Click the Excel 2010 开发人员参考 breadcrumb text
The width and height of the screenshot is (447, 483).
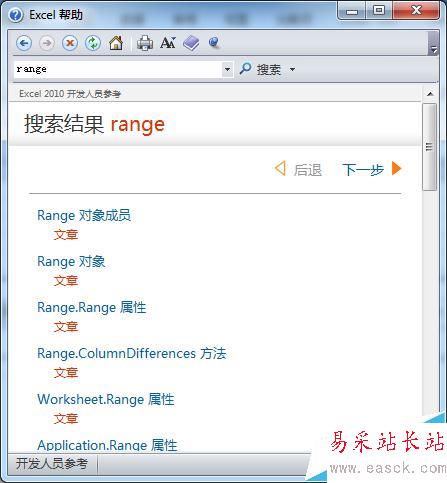(70, 94)
